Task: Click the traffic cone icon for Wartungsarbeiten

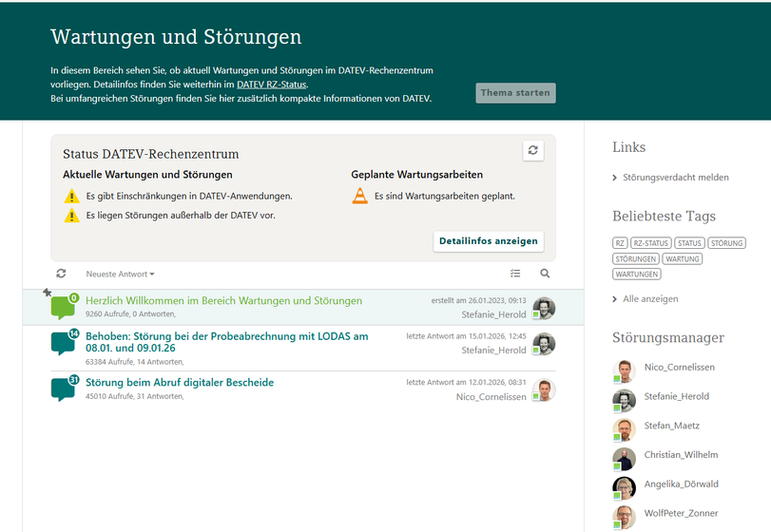Action: (360, 196)
